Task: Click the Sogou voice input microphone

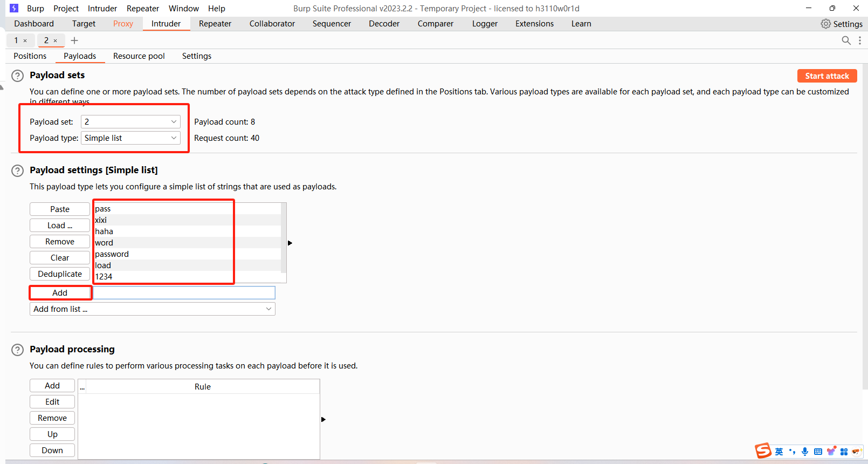Action: pyautogui.click(x=805, y=452)
